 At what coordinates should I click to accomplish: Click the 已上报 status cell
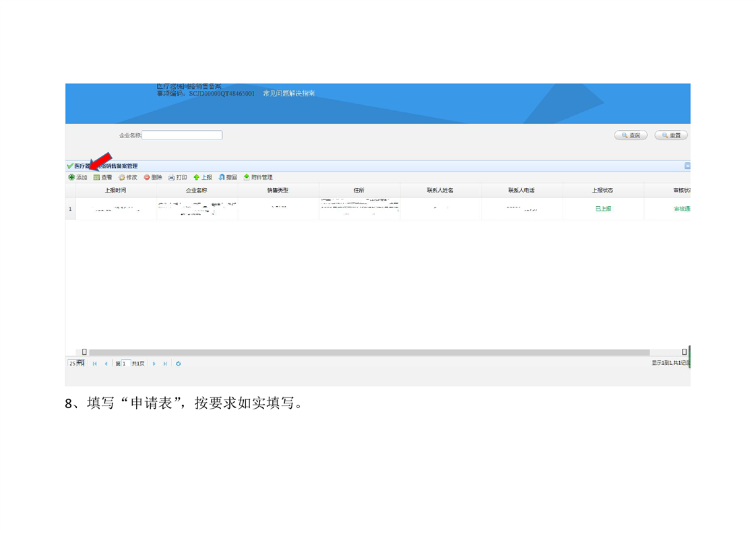pos(603,209)
